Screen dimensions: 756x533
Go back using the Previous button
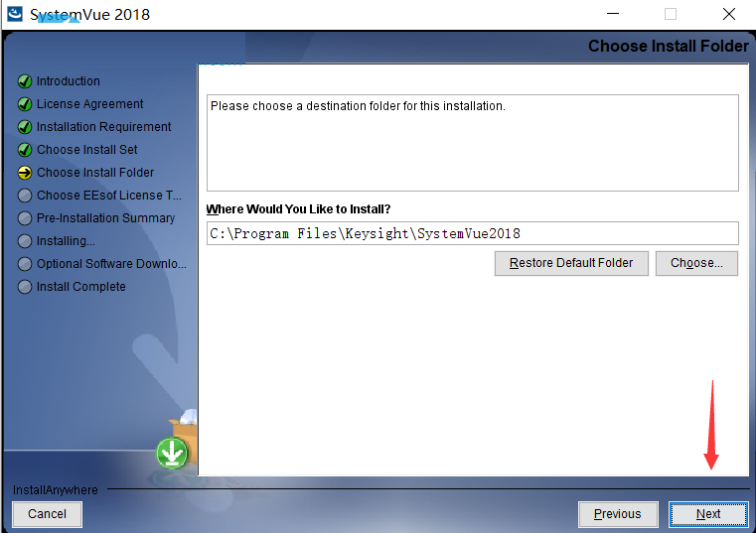[x=618, y=514]
